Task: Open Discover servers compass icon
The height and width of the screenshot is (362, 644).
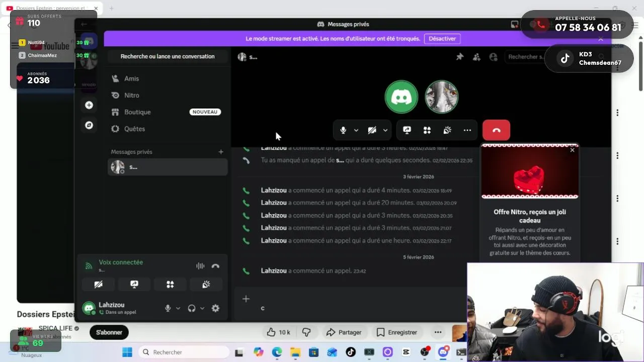Action: 89,125
